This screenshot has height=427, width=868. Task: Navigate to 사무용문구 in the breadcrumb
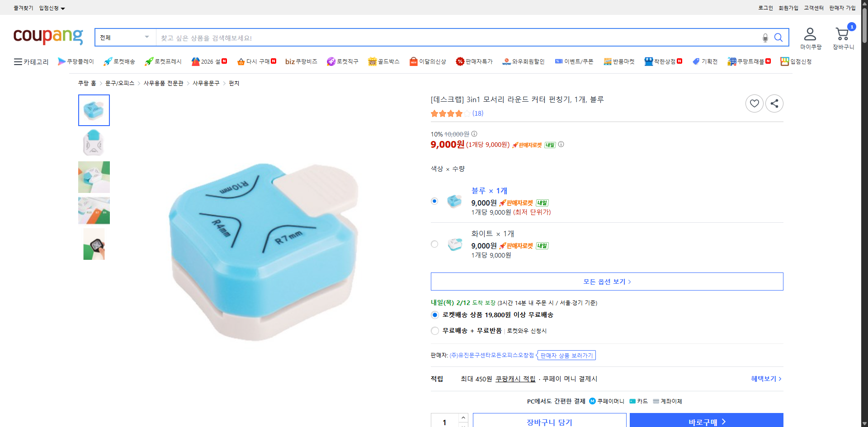(206, 83)
